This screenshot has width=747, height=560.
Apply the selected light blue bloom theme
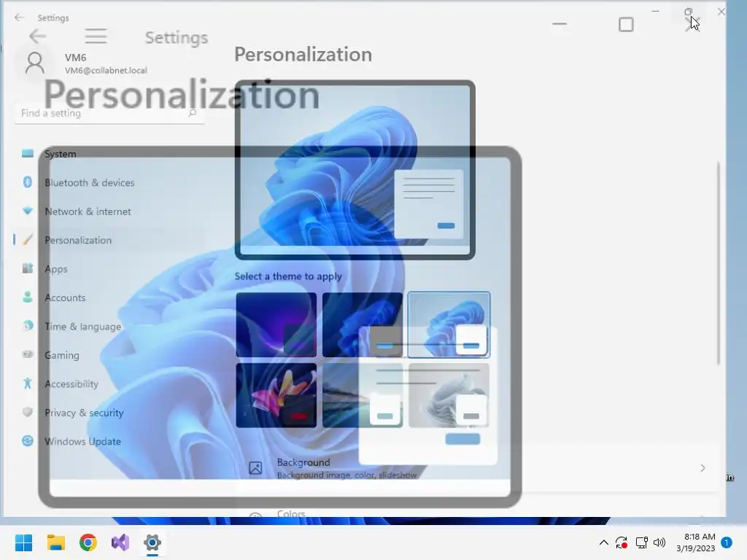tap(449, 324)
